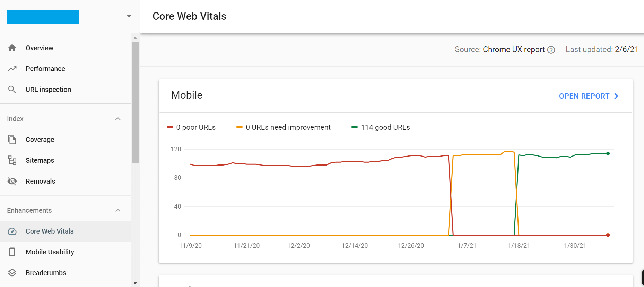
Task: Click the Overview home icon
Action: (12, 48)
